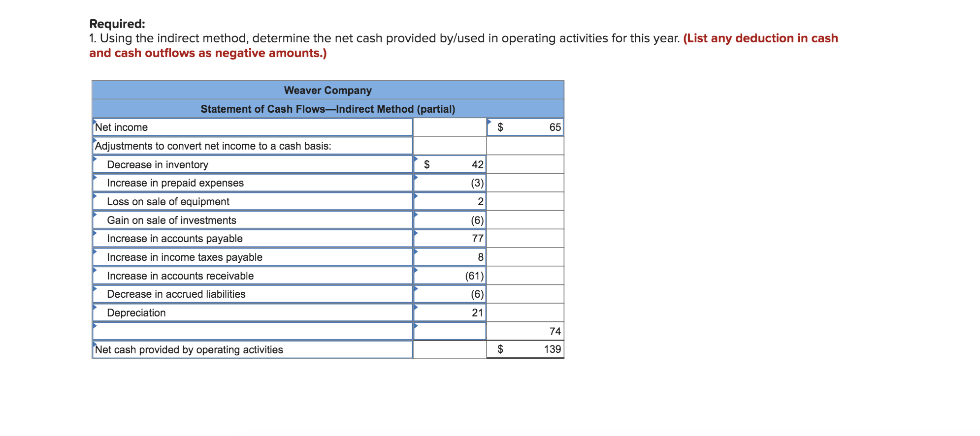Click the net cash total cell showing 139

tap(525, 349)
